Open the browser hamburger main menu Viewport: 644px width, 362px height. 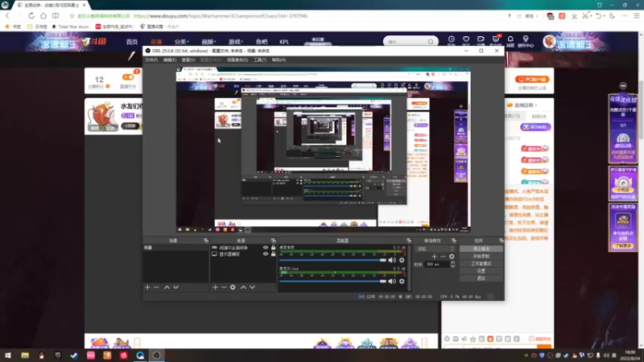[637, 15]
